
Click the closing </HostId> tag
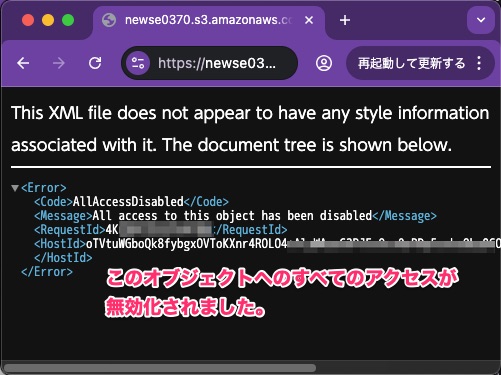point(63,258)
